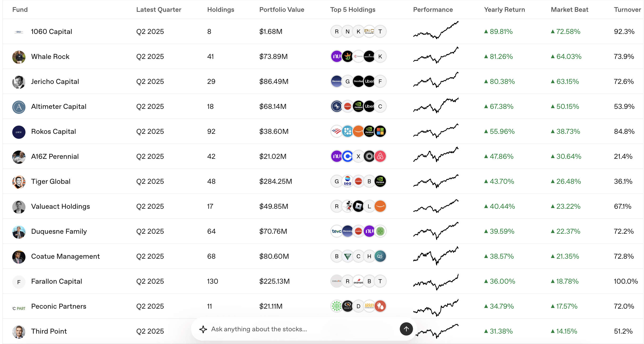Click the Altimeter Capital logo avatar
Viewport: 644px width, 344px height.
[x=19, y=107]
